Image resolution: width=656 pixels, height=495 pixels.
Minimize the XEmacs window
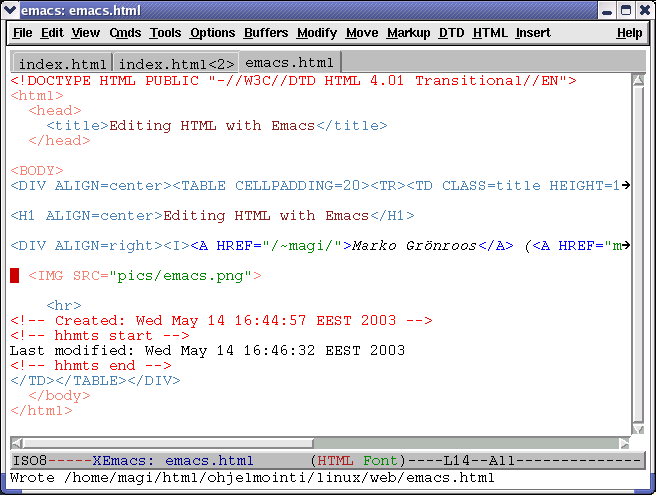tap(606, 10)
